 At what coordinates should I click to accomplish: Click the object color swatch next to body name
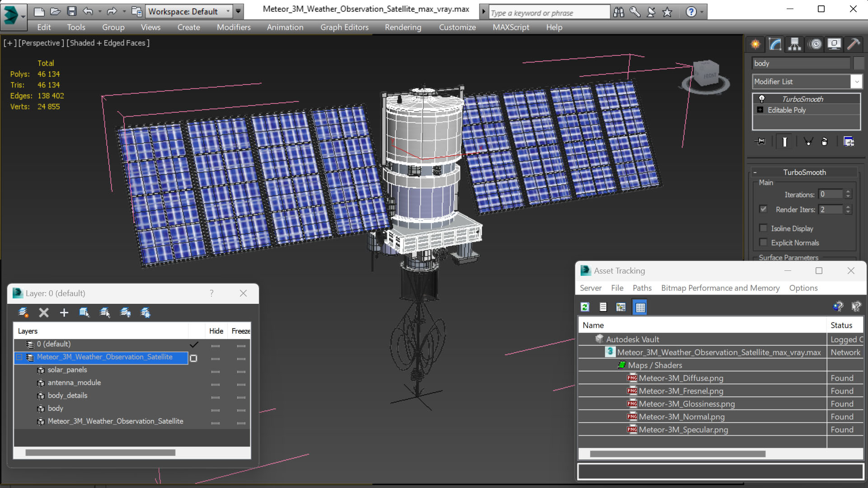pyautogui.click(x=858, y=63)
